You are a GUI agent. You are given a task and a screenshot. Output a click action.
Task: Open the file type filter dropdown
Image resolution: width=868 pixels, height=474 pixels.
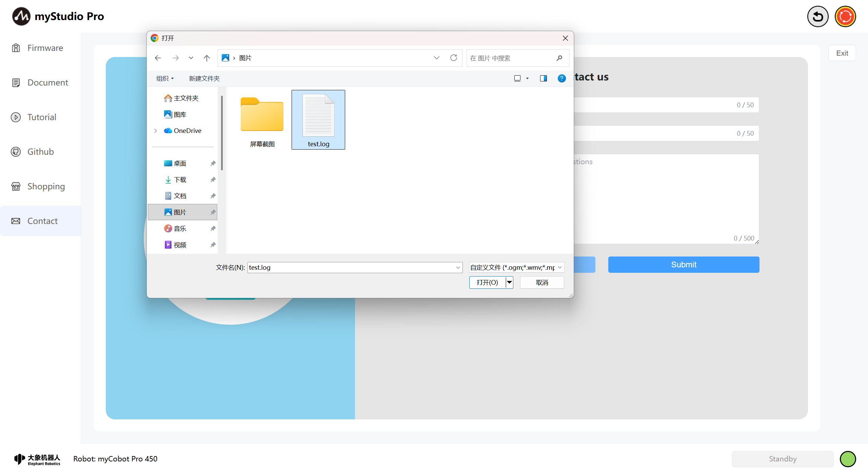(x=516, y=267)
